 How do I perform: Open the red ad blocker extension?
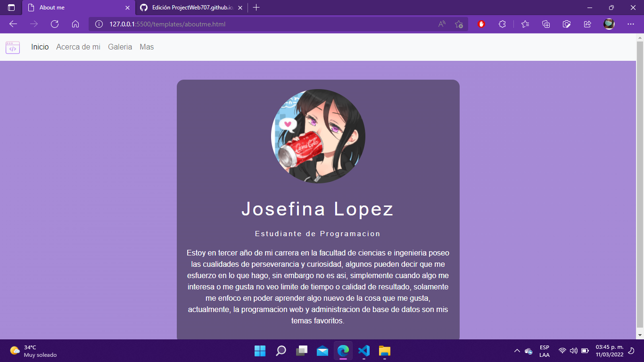pos(481,24)
